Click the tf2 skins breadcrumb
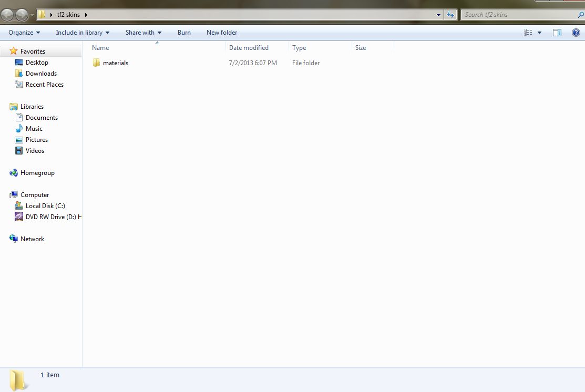 click(x=68, y=15)
